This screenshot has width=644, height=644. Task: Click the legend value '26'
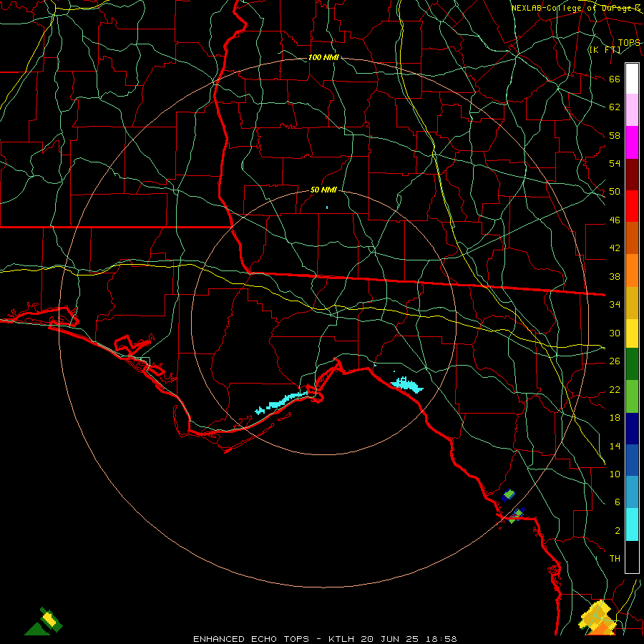tap(615, 361)
